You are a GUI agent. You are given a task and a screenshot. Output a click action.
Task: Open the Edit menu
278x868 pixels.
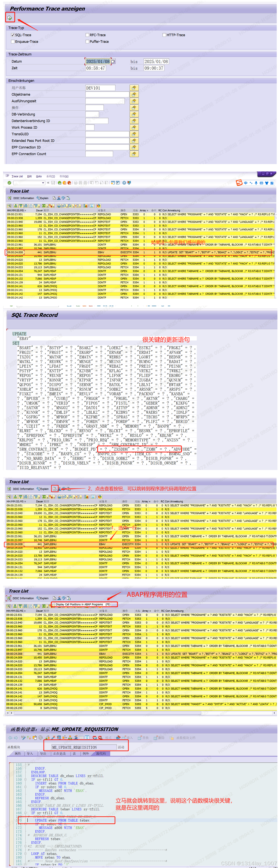[30, 176]
